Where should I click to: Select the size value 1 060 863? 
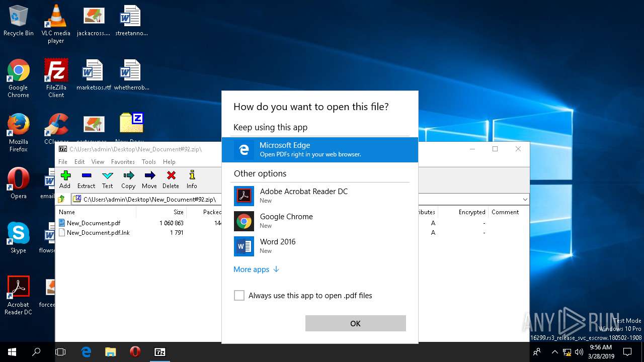[x=172, y=223]
